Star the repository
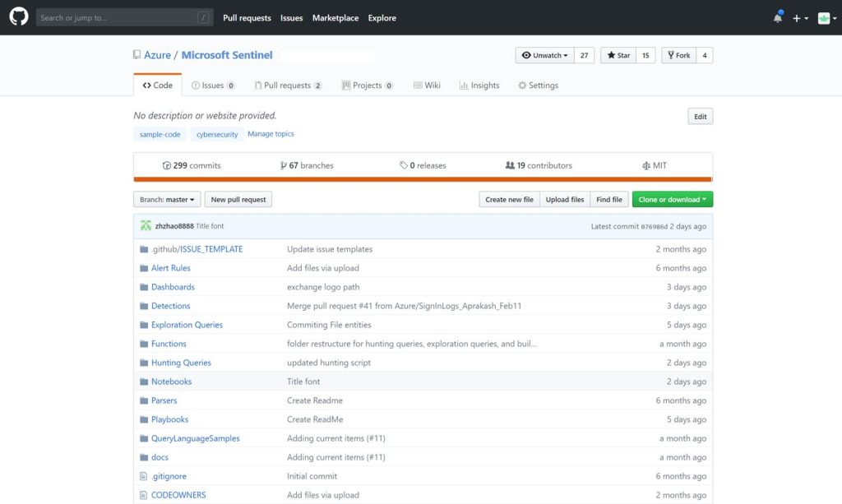 pyautogui.click(x=618, y=55)
